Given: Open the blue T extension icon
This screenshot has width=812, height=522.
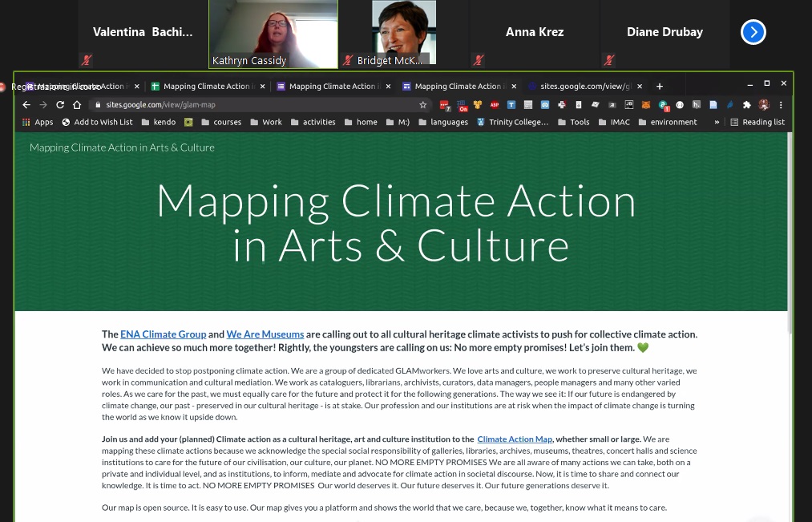Looking at the screenshot, I should coord(511,104).
